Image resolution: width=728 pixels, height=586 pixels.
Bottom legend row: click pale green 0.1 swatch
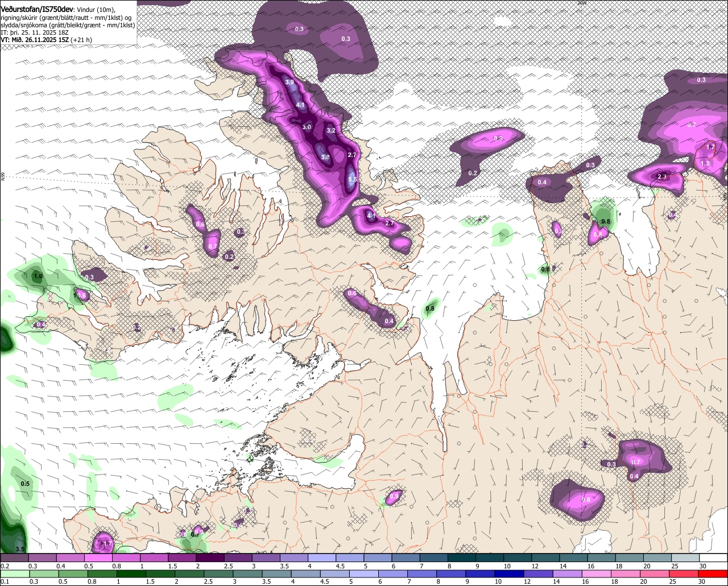[x=14, y=573]
